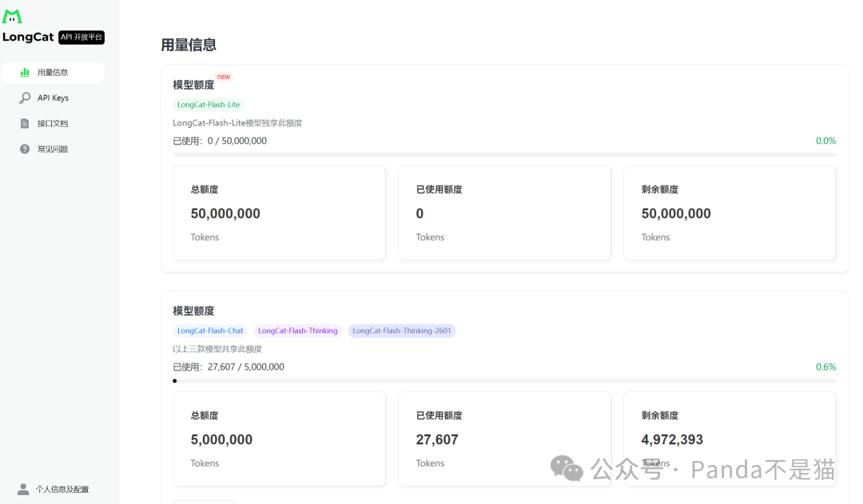Click the shared quota progress bar at 0.6%
This screenshot has height=504, width=863.
504,381
